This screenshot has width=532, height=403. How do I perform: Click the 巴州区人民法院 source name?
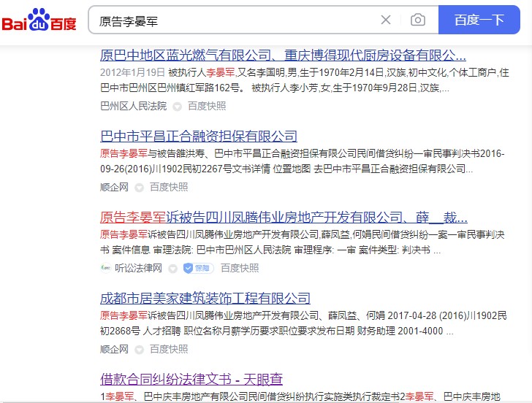(133, 106)
